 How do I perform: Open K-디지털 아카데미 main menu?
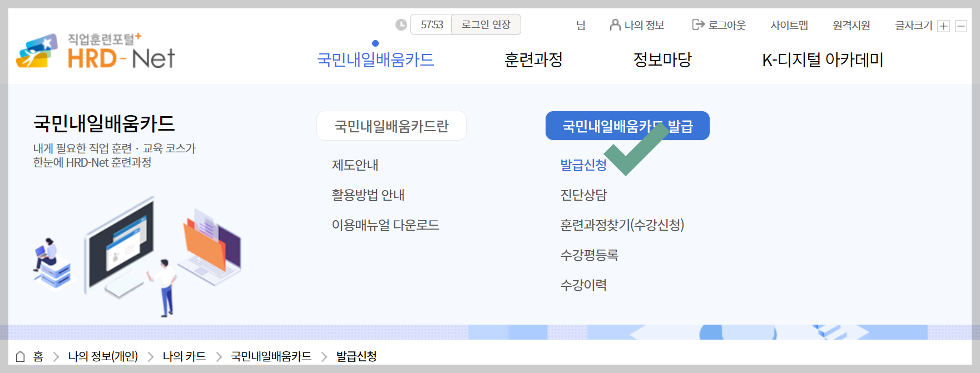[x=823, y=59]
